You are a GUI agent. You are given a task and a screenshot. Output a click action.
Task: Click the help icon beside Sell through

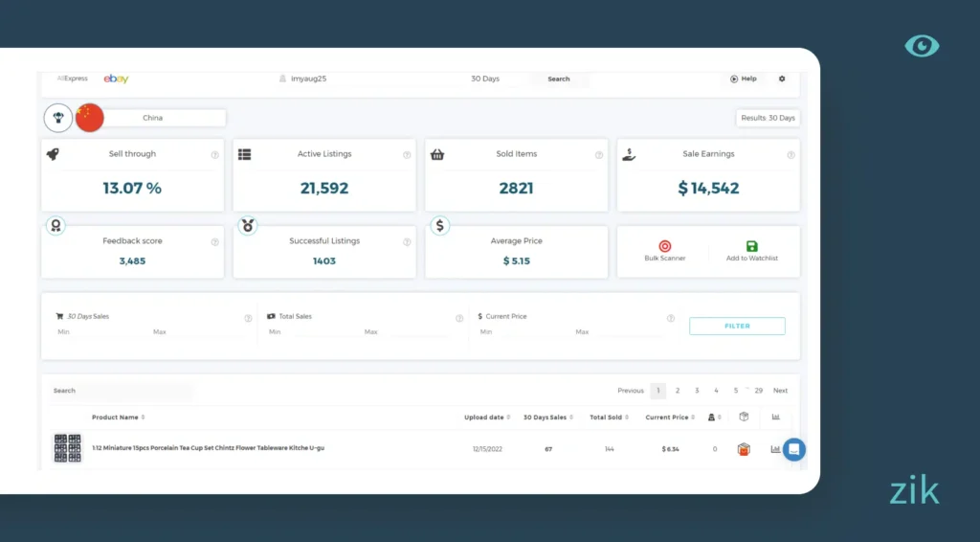click(x=214, y=154)
